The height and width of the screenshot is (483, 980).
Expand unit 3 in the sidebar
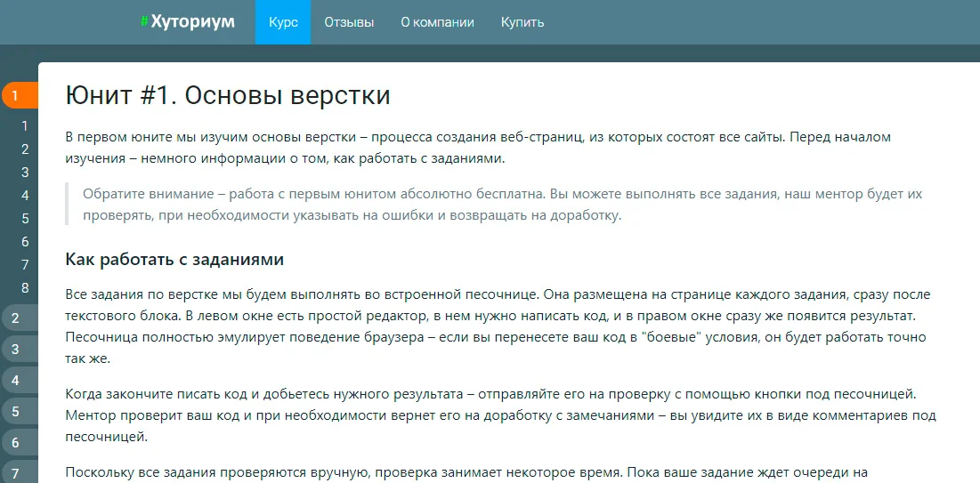pyautogui.click(x=20, y=350)
